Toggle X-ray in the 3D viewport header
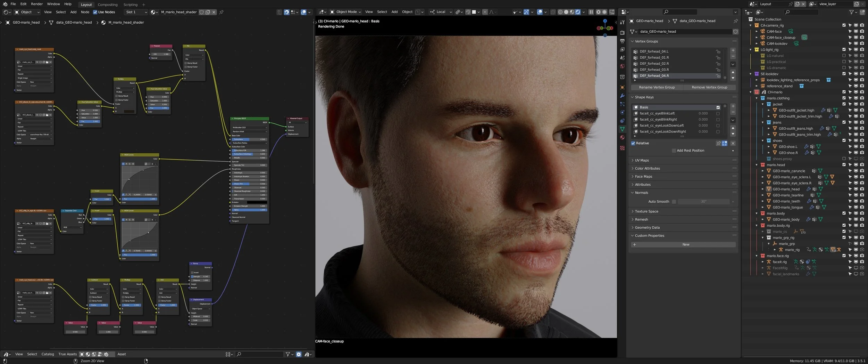The image size is (868, 364). [x=553, y=12]
